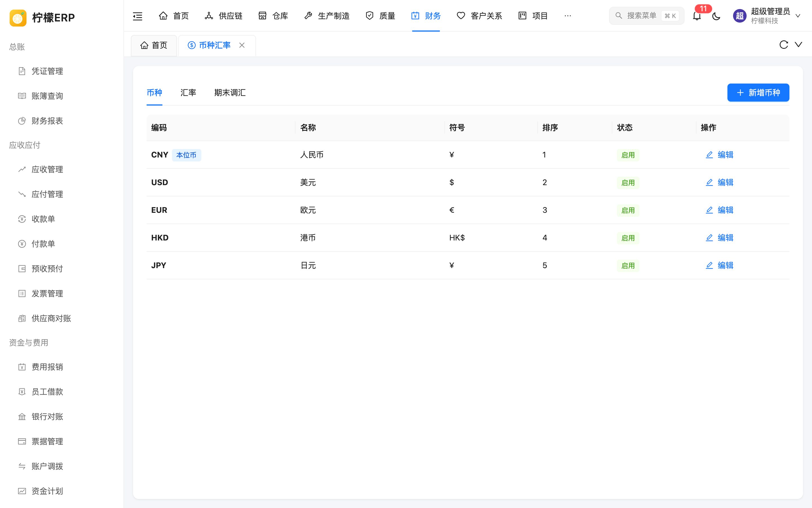Image resolution: width=812 pixels, height=508 pixels.
Task: Open the more menu ellipsis in the top nav
Action: point(568,16)
